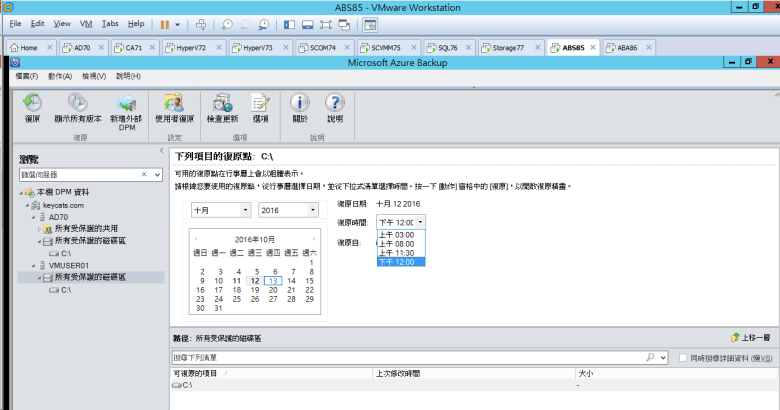
Task: Select 上午 08:00 in recovery time list
Action: [397, 244]
